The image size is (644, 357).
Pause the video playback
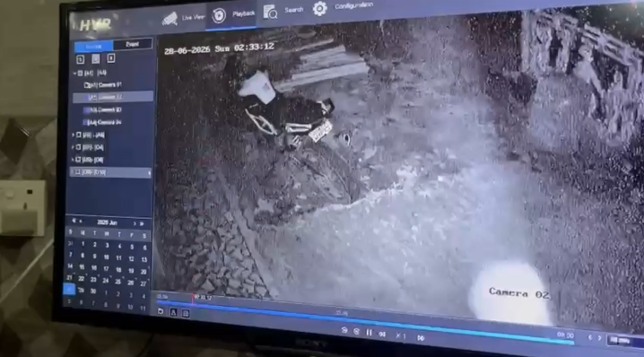tap(369, 333)
